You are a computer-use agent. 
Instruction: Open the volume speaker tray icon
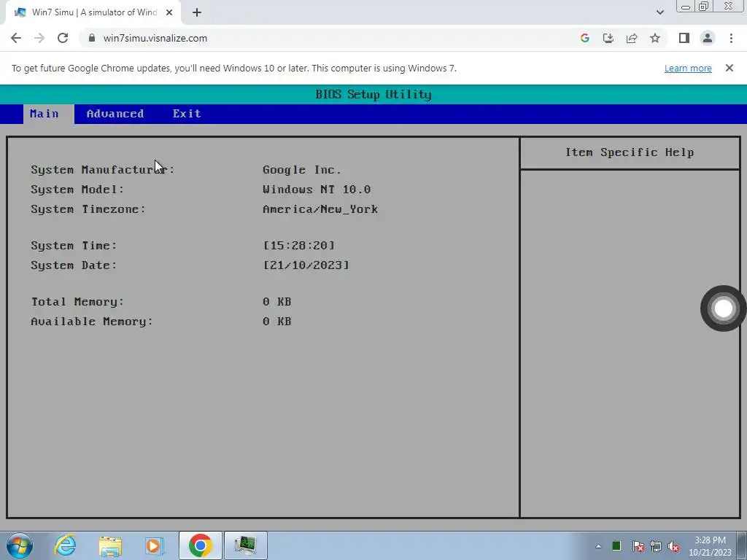(673, 546)
